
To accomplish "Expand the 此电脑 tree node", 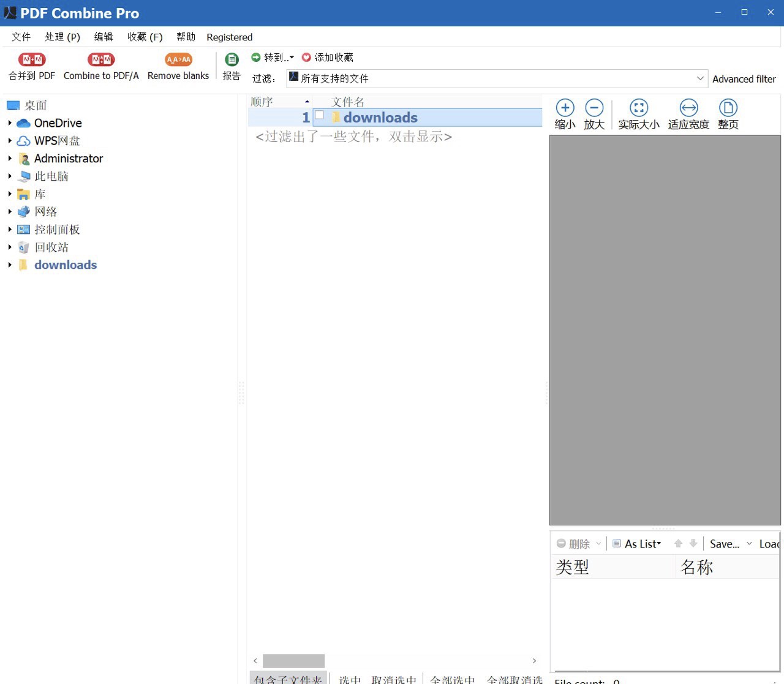I will coord(10,176).
